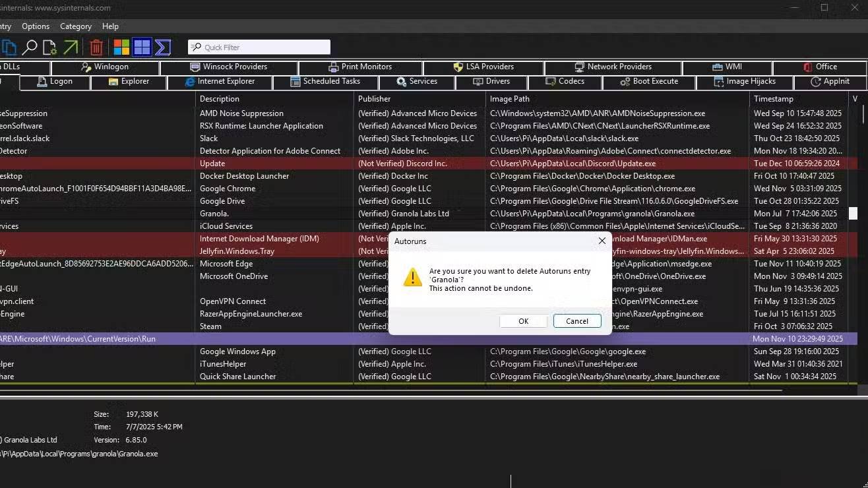Select the purple CurrentVersion\Run registry key row
The height and width of the screenshot is (488, 868).
pyautogui.click(x=429, y=339)
